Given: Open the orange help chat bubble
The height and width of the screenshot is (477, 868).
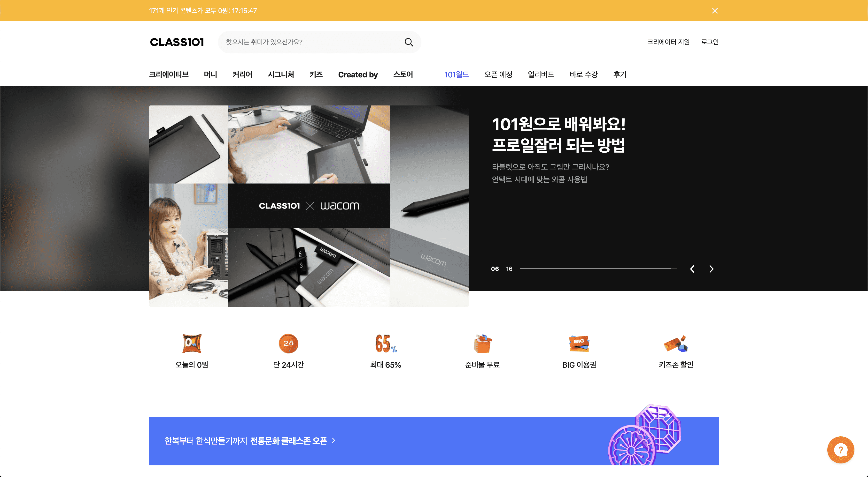Looking at the screenshot, I should 840,450.
